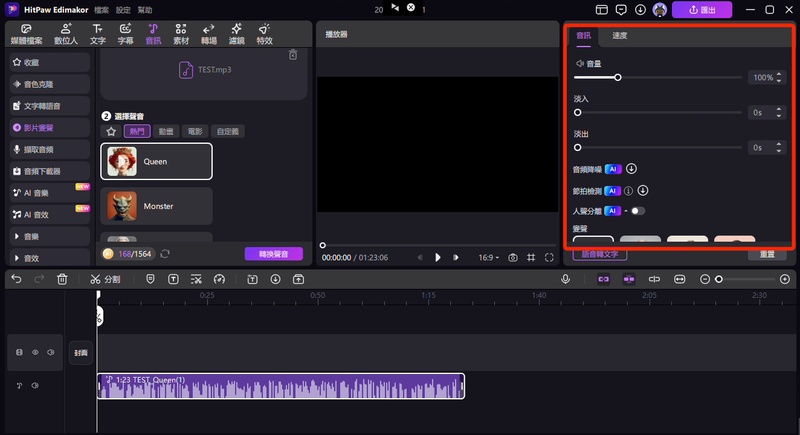The width and height of the screenshot is (800, 435).
Task: Select the 動畫 voice category tab
Action: point(166,132)
